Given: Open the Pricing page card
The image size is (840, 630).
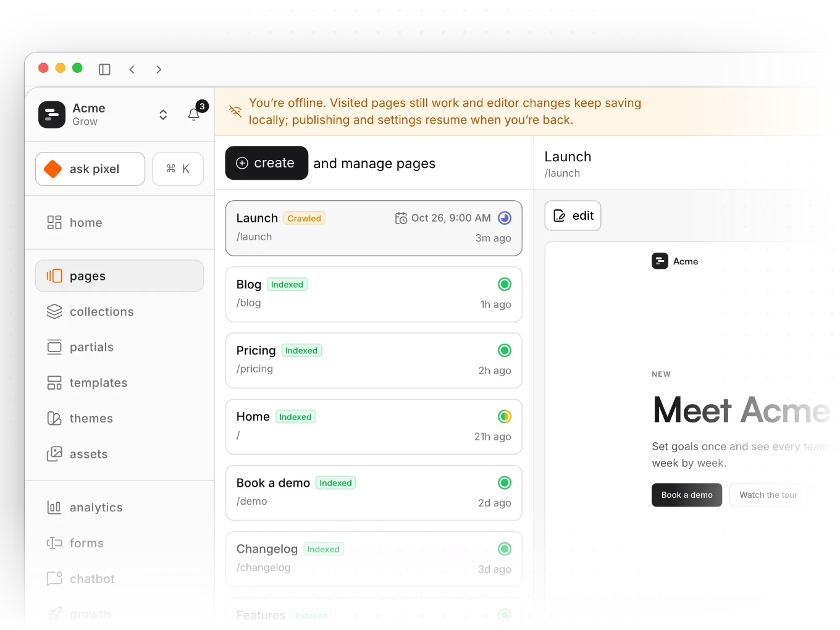Looking at the screenshot, I should click(374, 360).
